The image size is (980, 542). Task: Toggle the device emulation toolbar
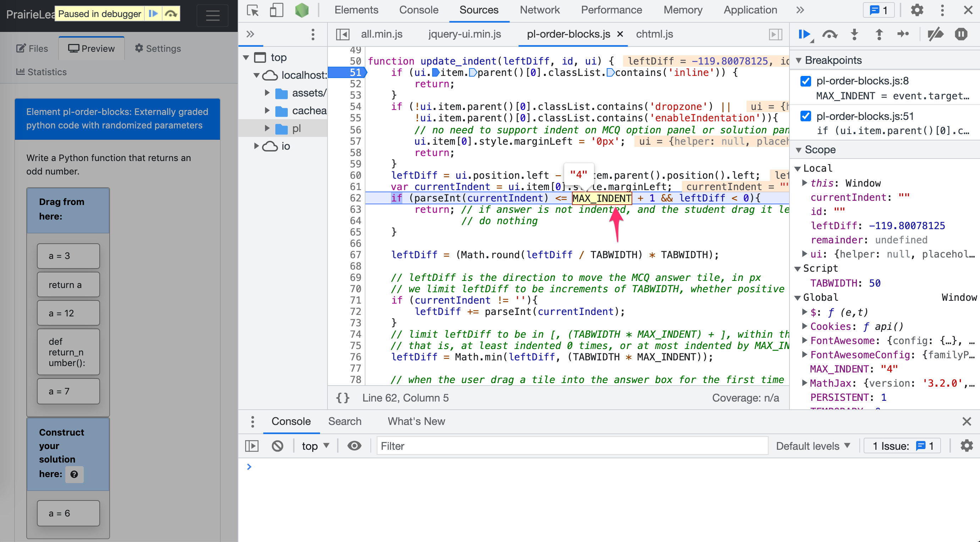276,10
